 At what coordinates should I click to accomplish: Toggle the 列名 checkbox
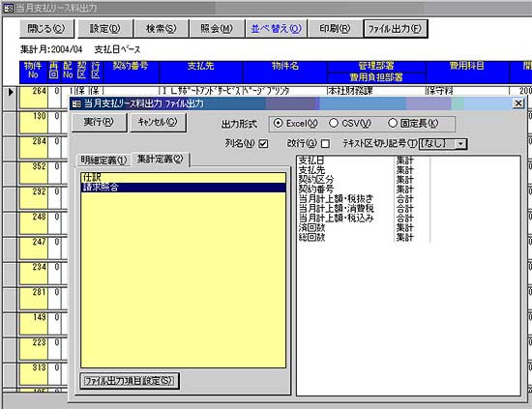tap(263, 144)
